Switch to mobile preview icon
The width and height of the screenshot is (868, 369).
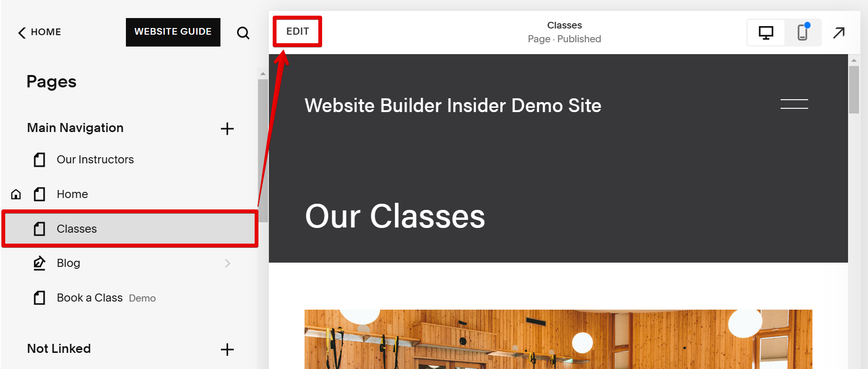[803, 33]
